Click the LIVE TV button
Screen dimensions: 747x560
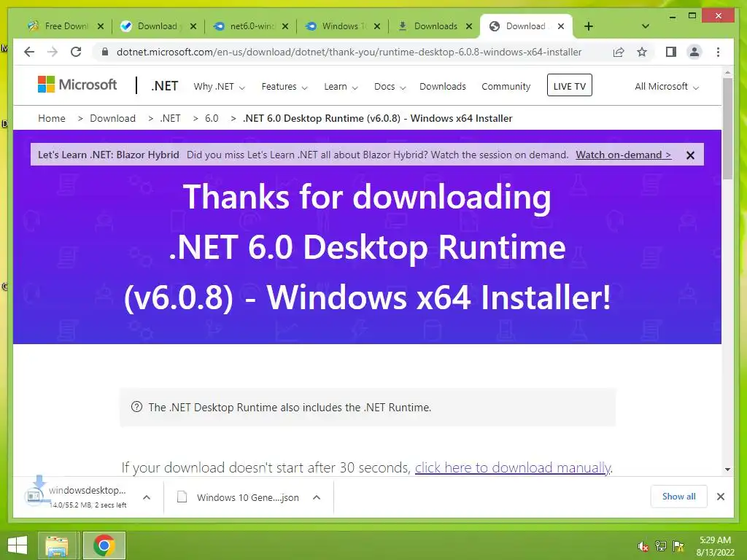coord(569,85)
